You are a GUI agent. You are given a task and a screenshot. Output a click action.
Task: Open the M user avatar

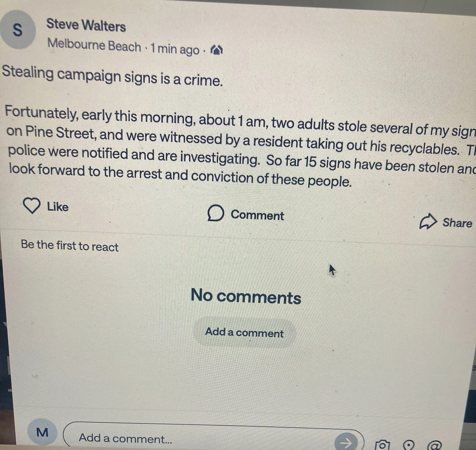[x=42, y=432]
